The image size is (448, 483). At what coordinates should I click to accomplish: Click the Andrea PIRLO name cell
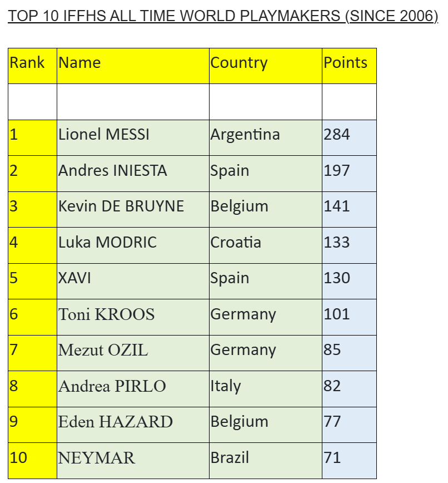click(133, 389)
